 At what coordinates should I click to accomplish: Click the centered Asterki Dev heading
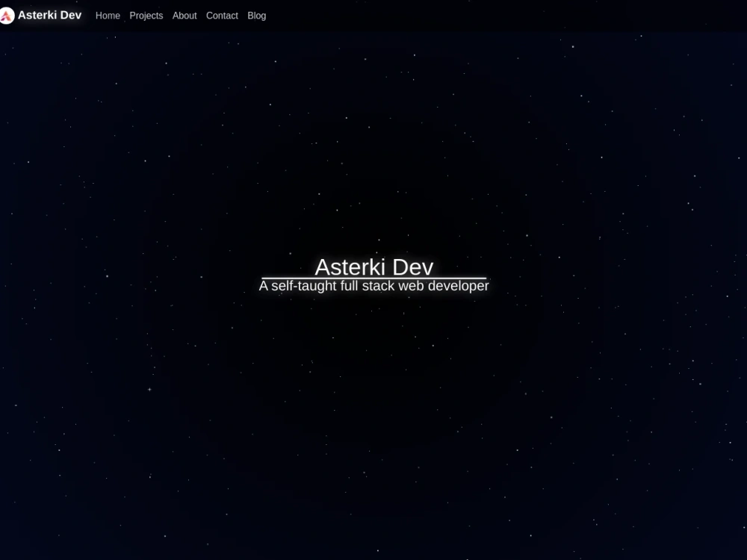click(x=374, y=267)
